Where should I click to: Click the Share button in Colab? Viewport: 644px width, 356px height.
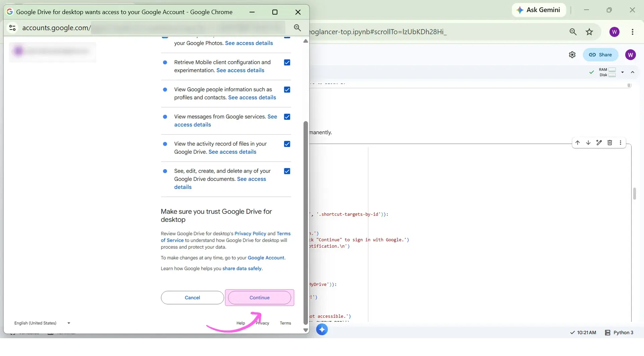(600, 55)
